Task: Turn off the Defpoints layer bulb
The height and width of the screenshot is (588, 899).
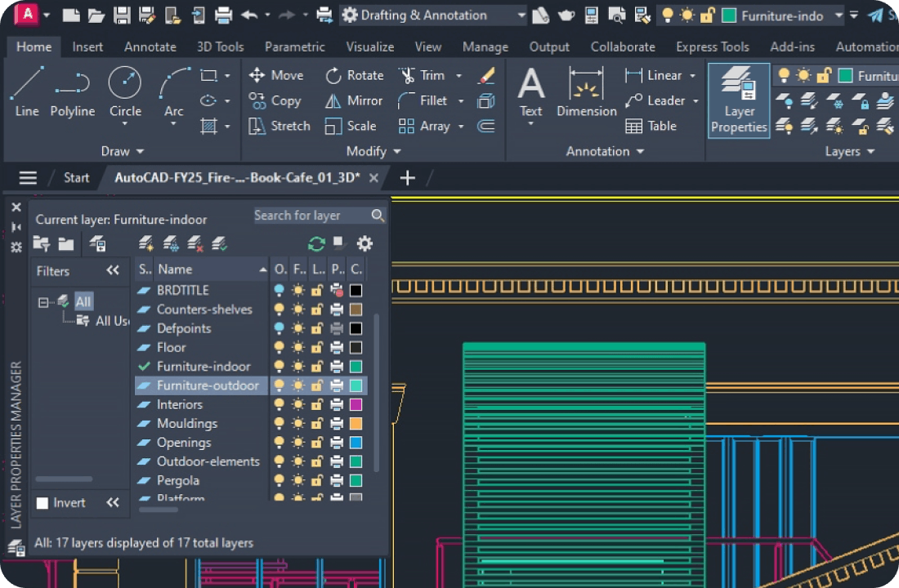Action: pos(280,328)
